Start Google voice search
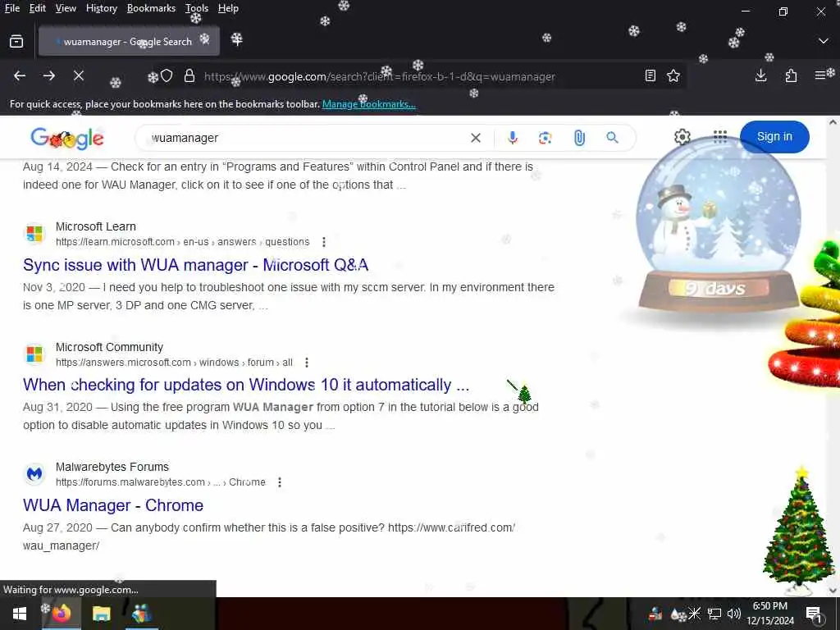Image resolution: width=840 pixels, height=630 pixels. [513, 138]
